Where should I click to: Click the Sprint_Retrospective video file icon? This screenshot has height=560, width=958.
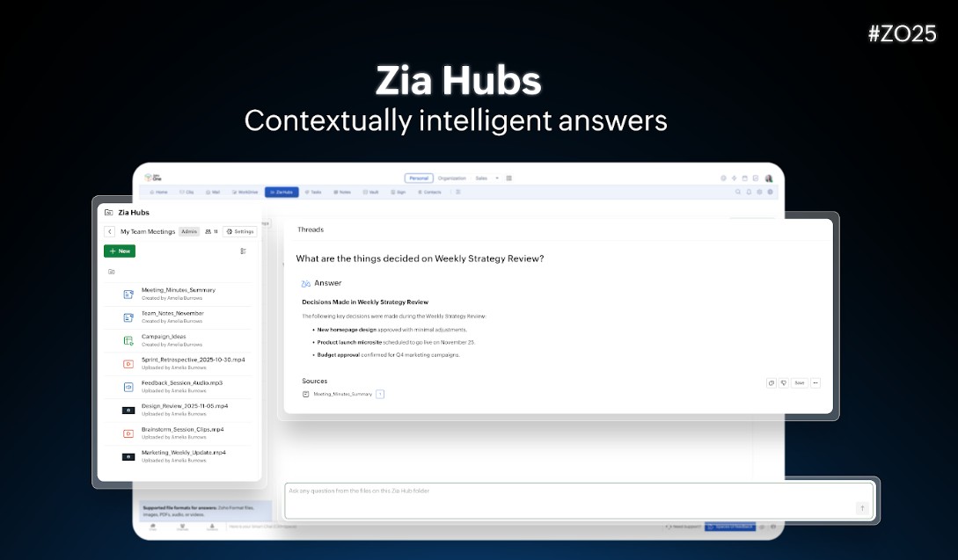pyautogui.click(x=128, y=363)
